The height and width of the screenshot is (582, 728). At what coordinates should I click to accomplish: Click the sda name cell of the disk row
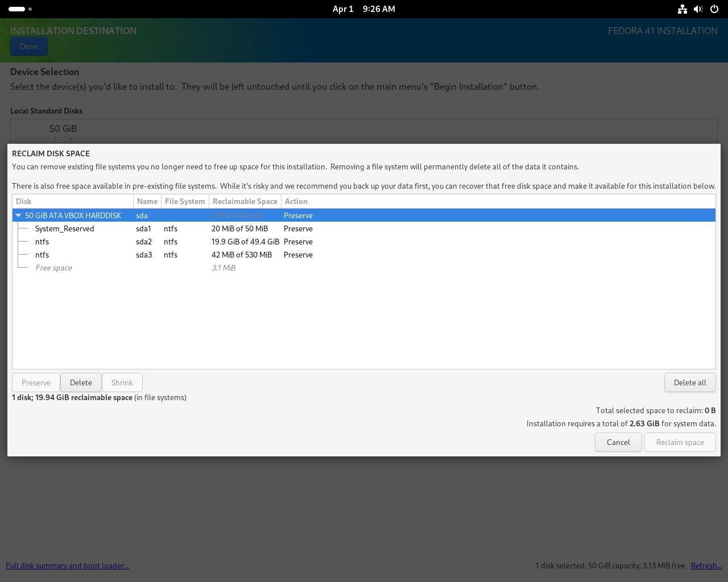[142, 215]
